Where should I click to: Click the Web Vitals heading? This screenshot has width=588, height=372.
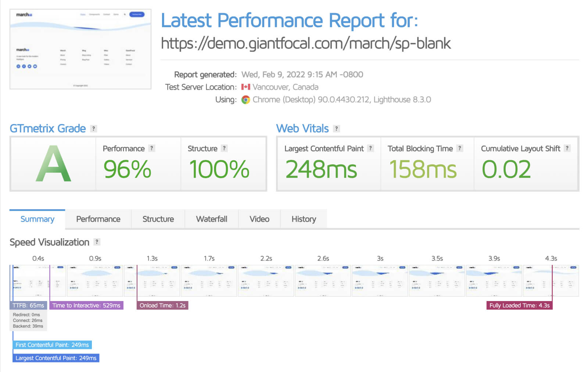(302, 129)
